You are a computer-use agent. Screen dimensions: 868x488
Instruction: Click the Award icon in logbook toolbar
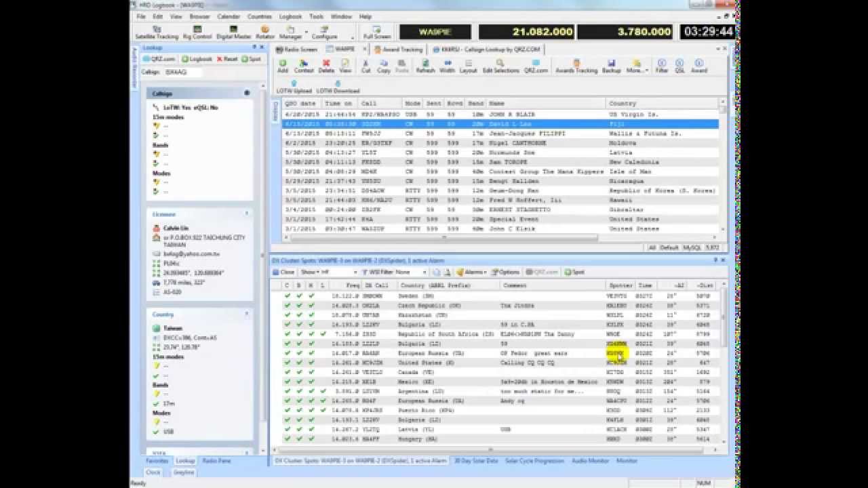699,66
